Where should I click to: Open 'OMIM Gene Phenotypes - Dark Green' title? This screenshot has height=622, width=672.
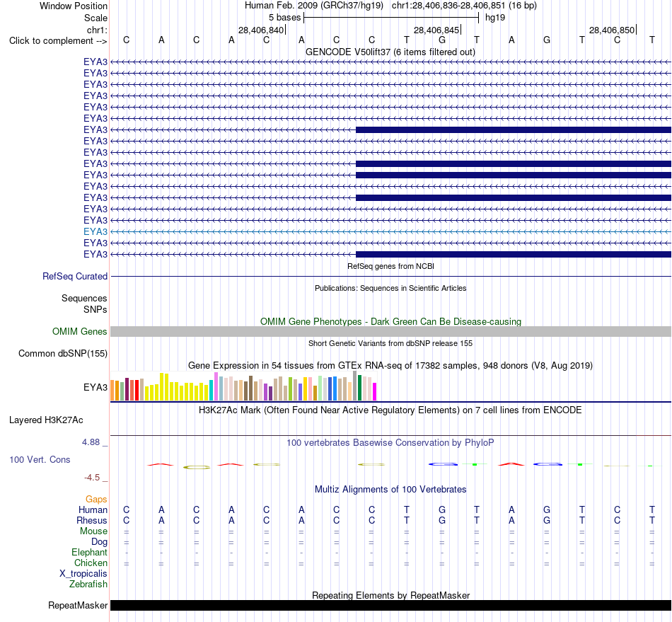coord(390,321)
